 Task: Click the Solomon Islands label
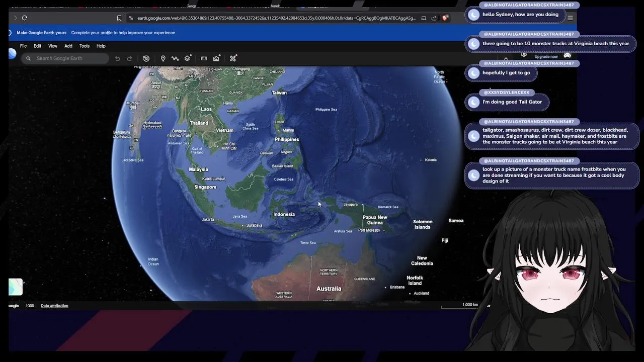(x=423, y=224)
